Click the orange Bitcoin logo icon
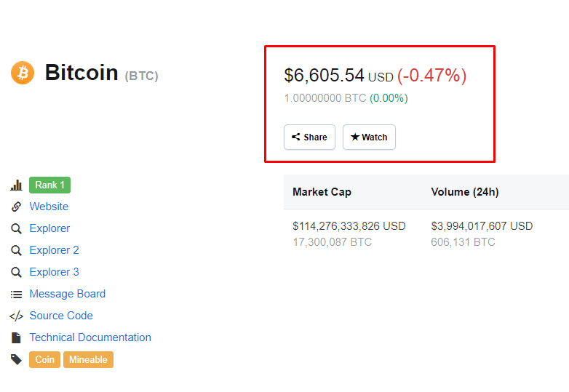Viewport: 569px width, 392px height. coord(23,73)
